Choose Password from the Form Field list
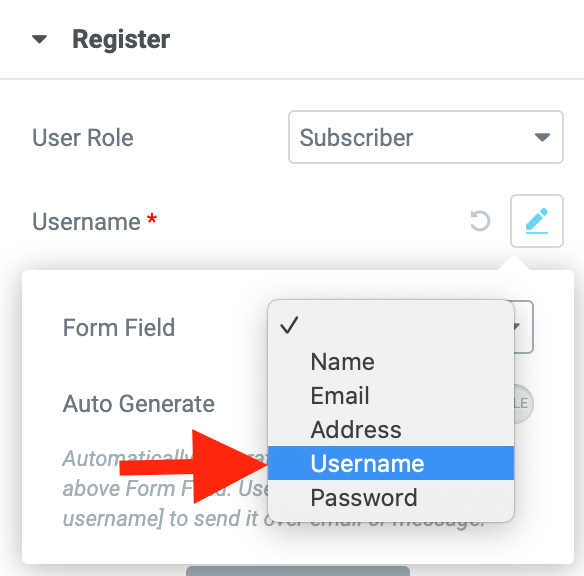This screenshot has width=584, height=576. click(391, 497)
